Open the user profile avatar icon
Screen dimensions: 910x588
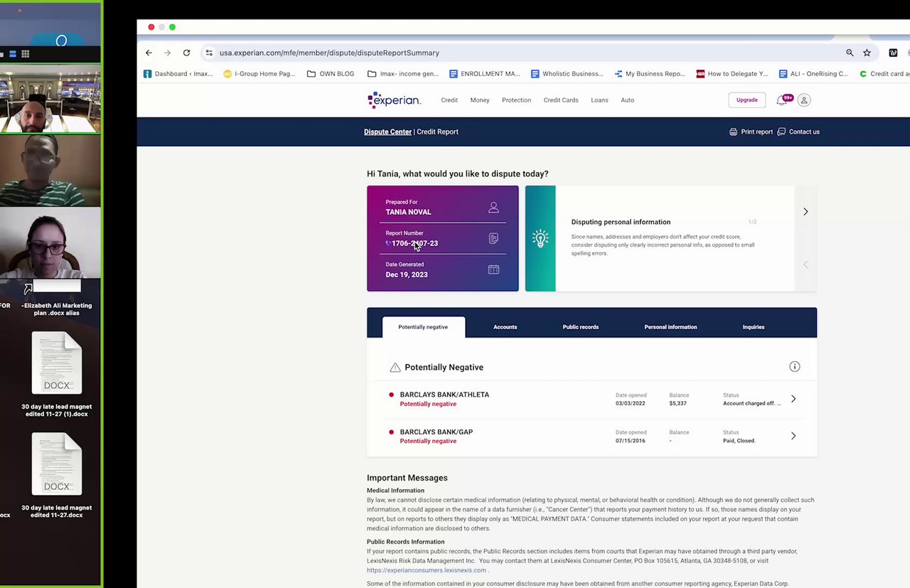pos(804,100)
